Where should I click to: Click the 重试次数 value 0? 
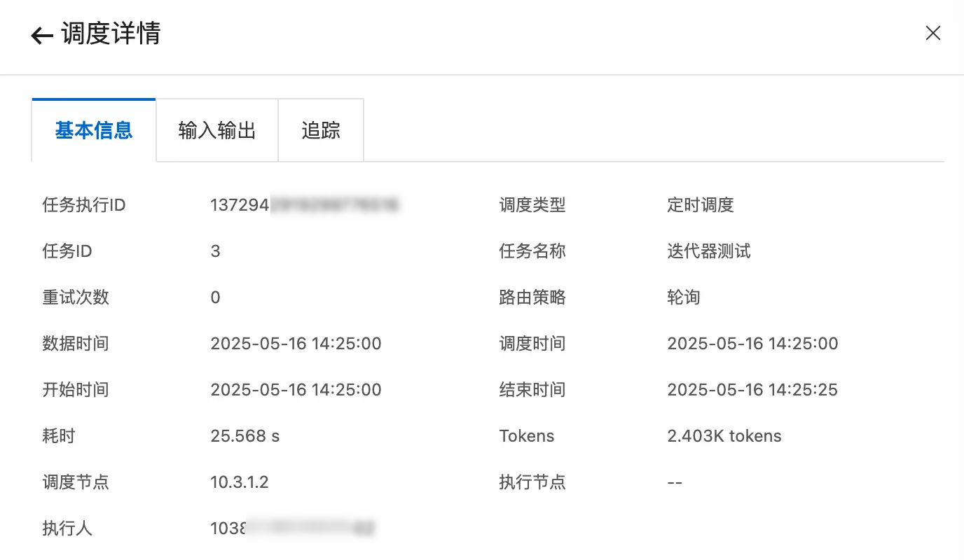(215, 297)
